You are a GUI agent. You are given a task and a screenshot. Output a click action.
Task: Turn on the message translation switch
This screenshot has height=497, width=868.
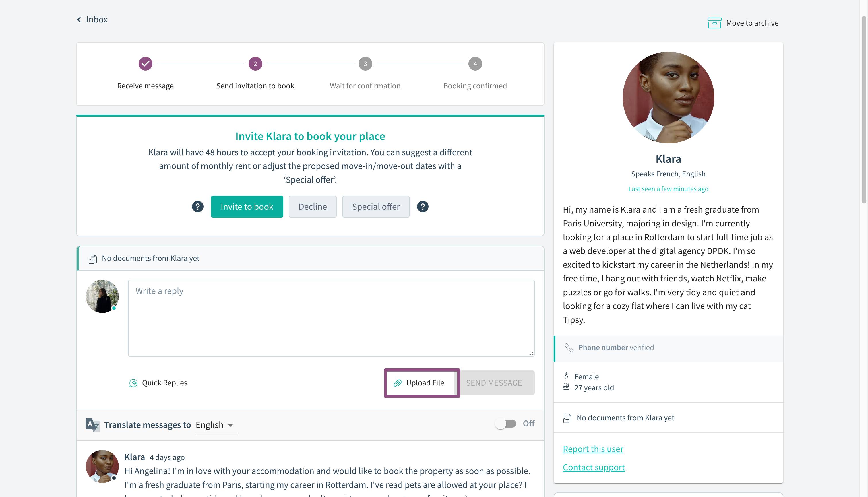tap(506, 424)
